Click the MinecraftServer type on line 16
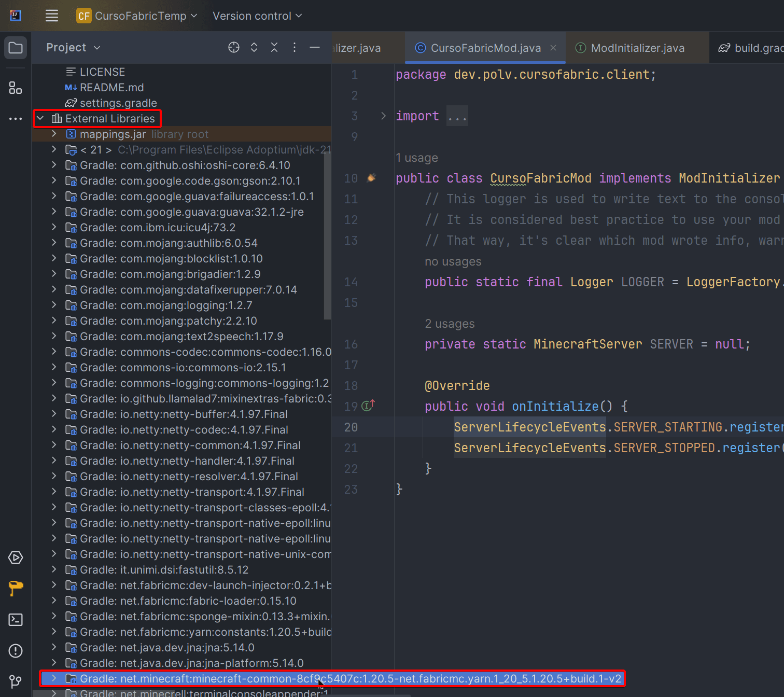 588,344
